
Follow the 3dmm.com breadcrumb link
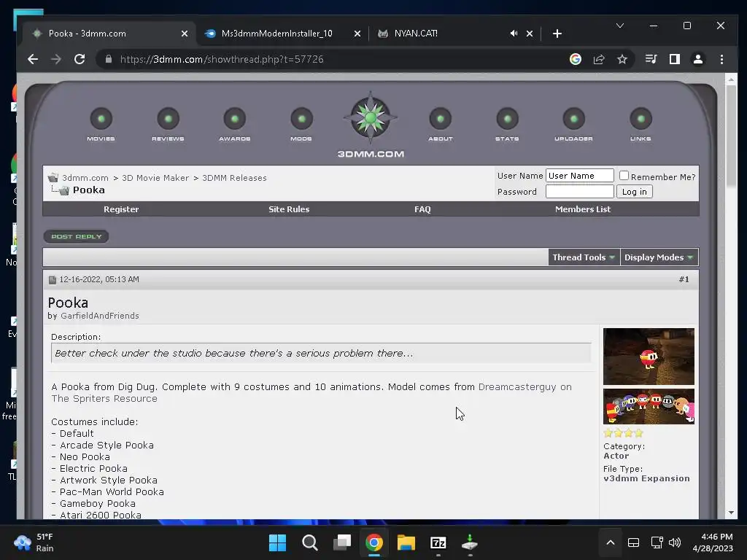click(x=85, y=178)
